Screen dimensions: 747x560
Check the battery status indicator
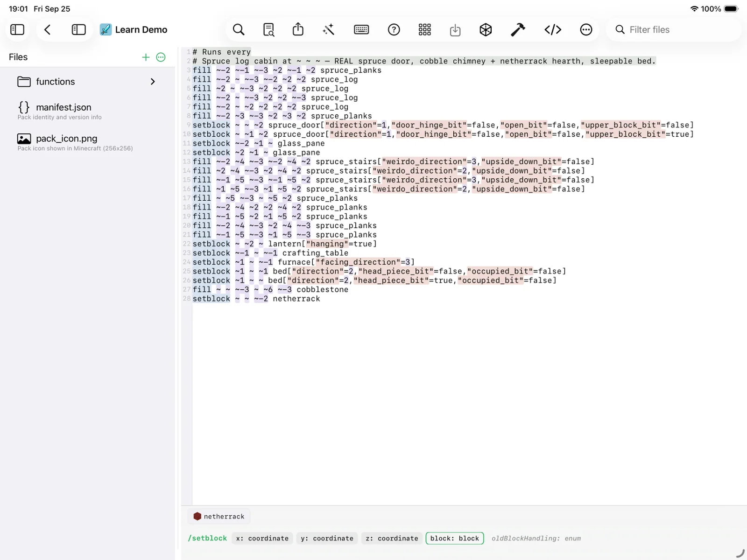pyautogui.click(x=731, y=9)
